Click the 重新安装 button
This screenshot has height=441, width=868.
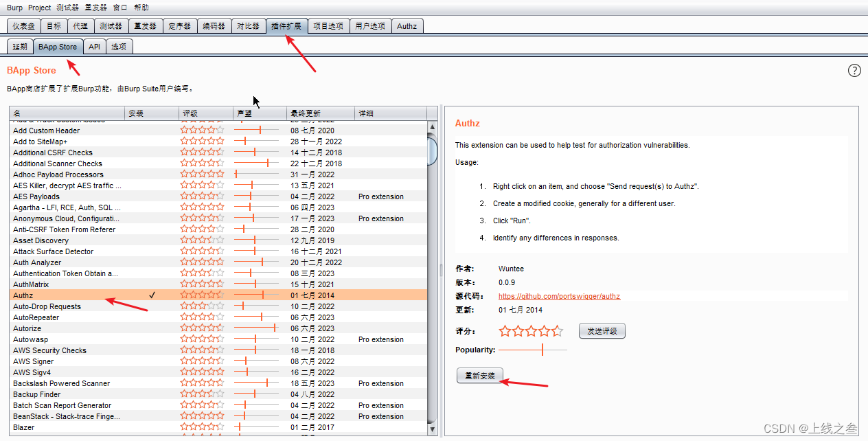pyautogui.click(x=480, y=376)
